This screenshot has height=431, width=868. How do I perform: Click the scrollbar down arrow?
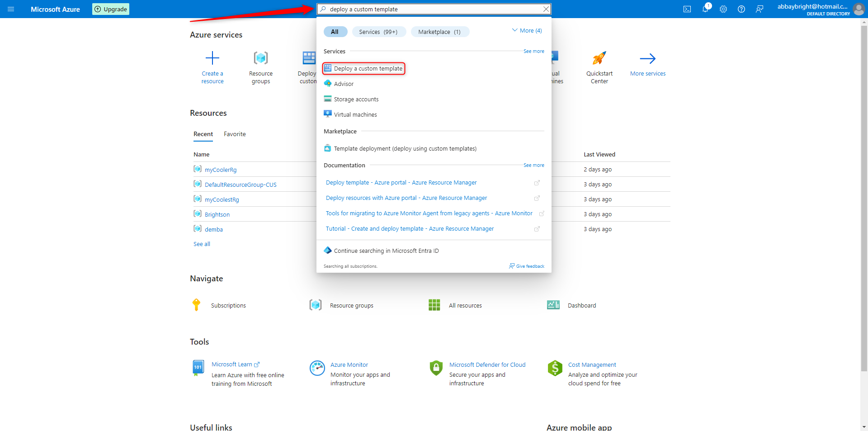click(x=864, y=426)
